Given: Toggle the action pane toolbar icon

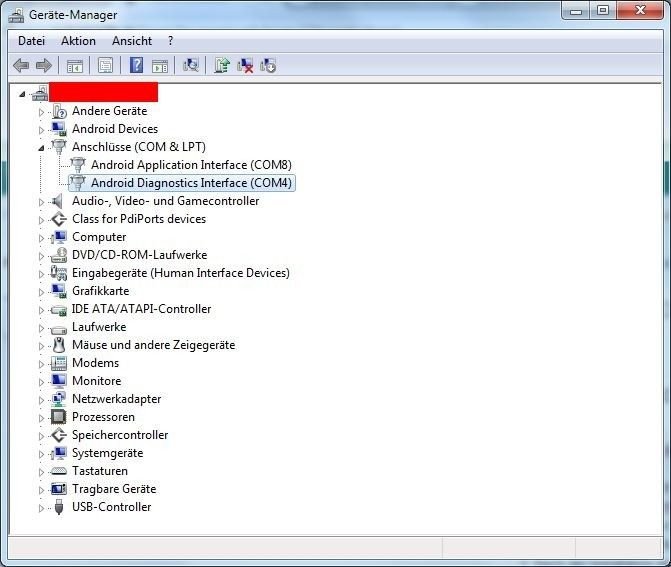Looking at the screenshot, I should point(160,66).
